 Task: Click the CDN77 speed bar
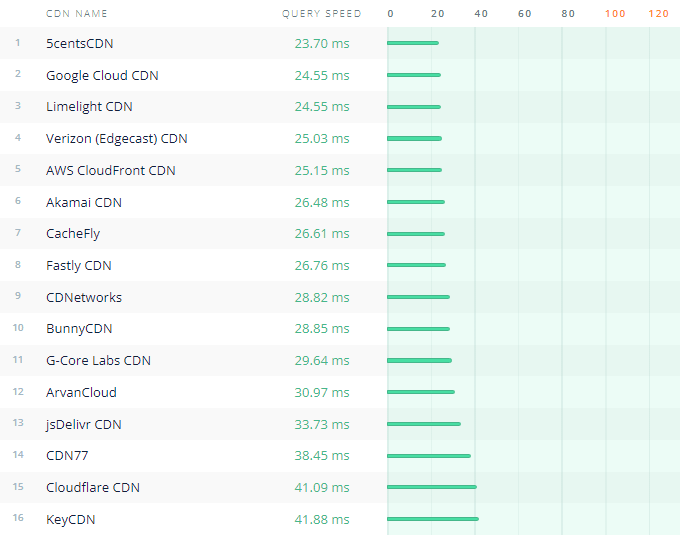[429, 456]
